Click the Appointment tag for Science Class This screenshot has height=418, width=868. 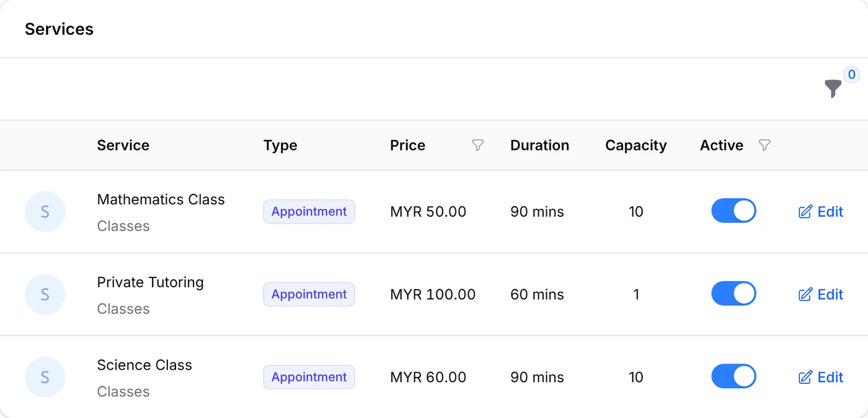pos(309,377)
